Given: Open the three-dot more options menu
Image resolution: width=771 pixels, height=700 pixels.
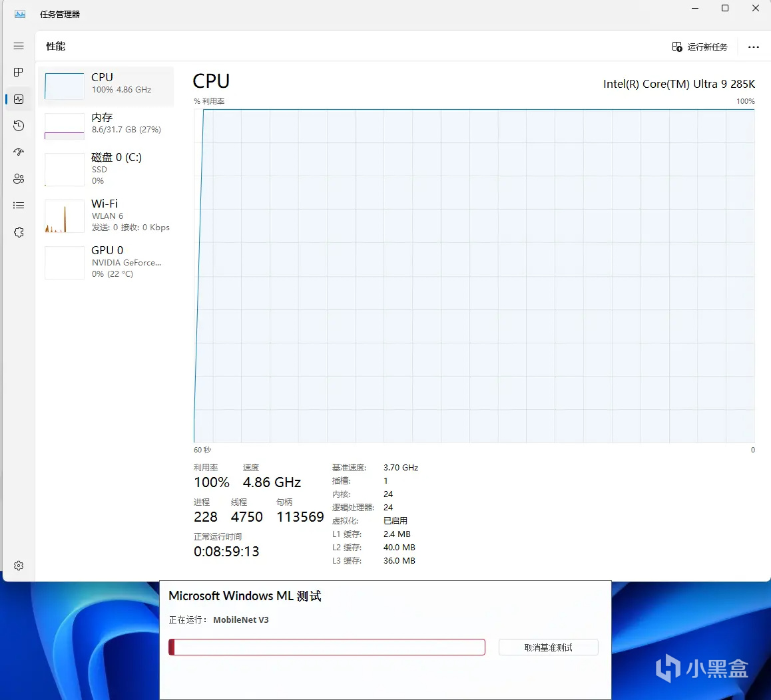Looking at the screenshot, I should coord(753,47).
